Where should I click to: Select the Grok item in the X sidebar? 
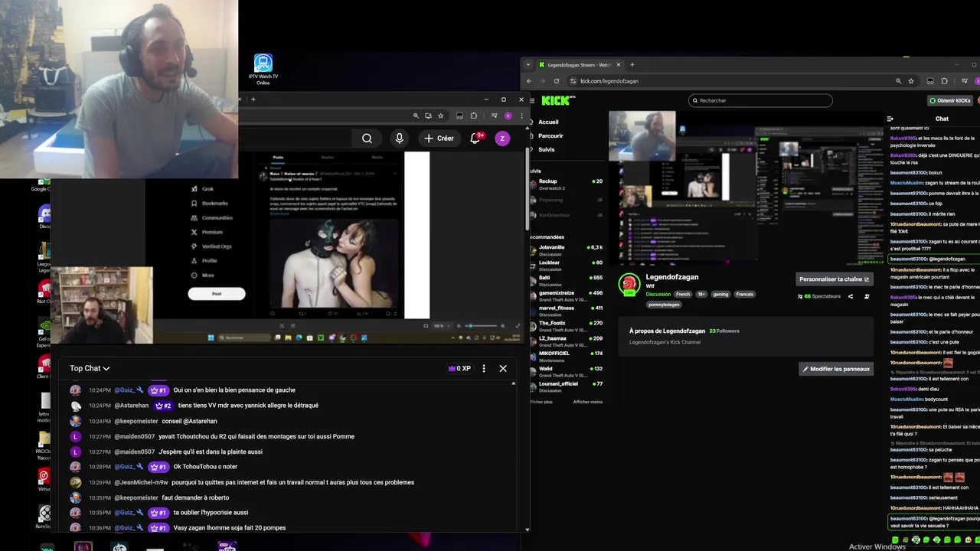coord(203,188)
